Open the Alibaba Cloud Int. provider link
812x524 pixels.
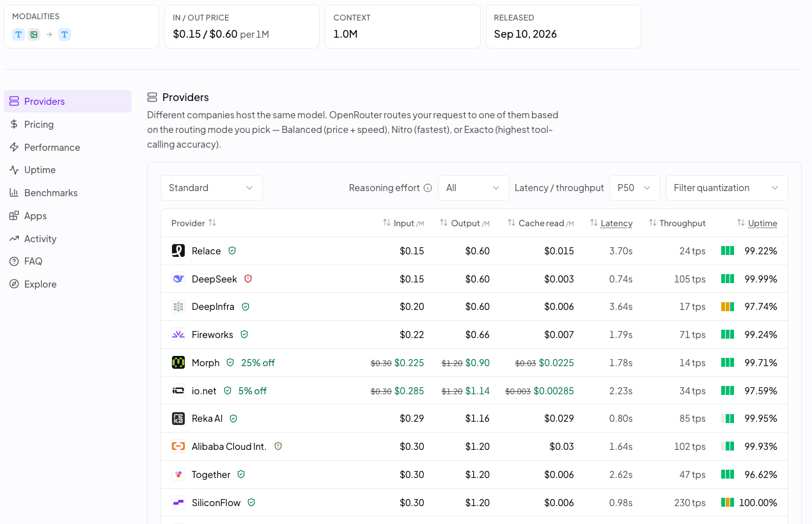229,447
